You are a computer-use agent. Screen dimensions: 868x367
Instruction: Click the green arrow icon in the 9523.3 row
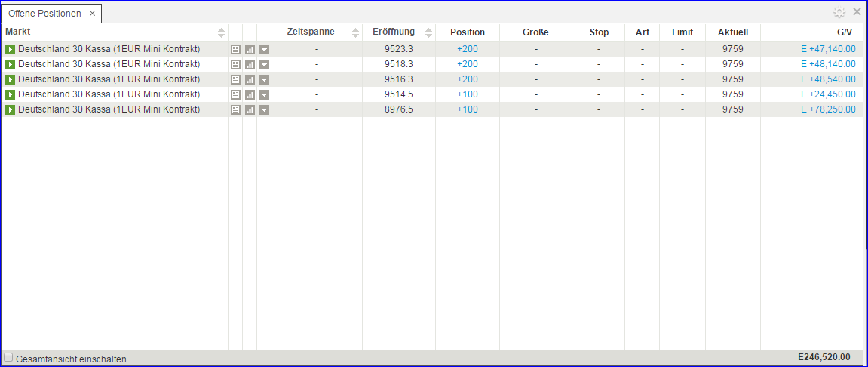pyautogui.click(x=10, y=49)
